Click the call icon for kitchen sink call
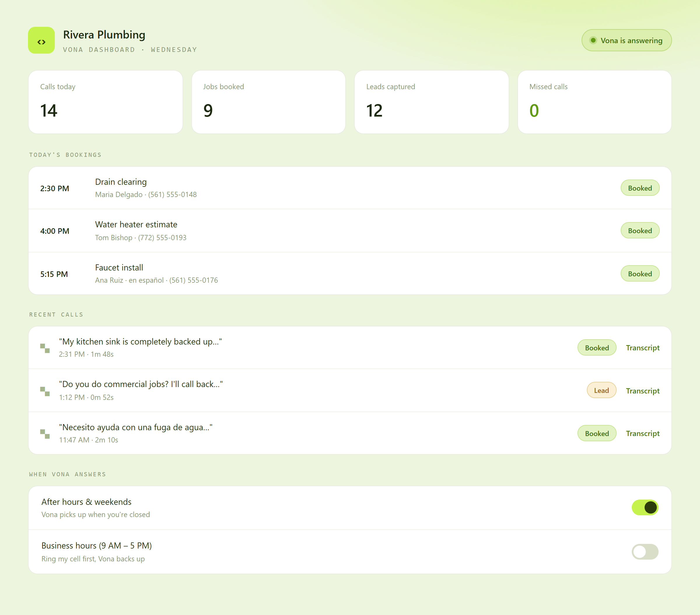The height and width of the screenshot is (615, 700). (45, 348)
